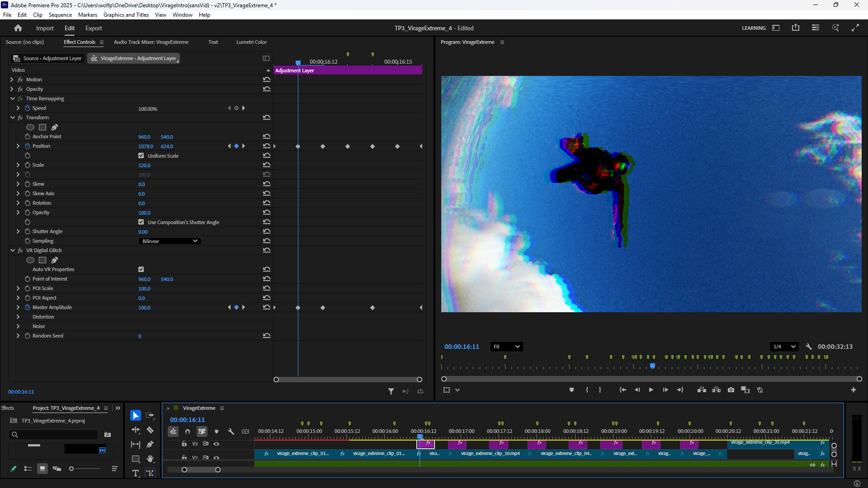
Task: Select the Type tool
Action: [x=135, y=473]
